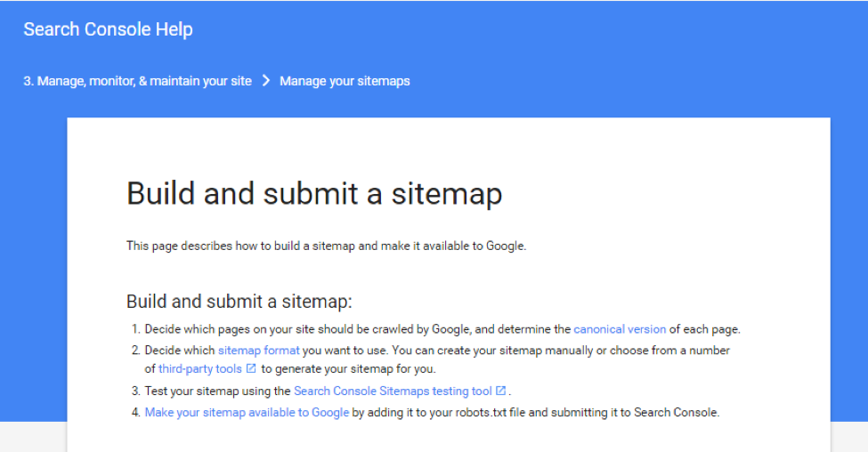This screenshot has height=452, width=868.
Task: Visit the 'third-party tools' link
Action: 199,369
